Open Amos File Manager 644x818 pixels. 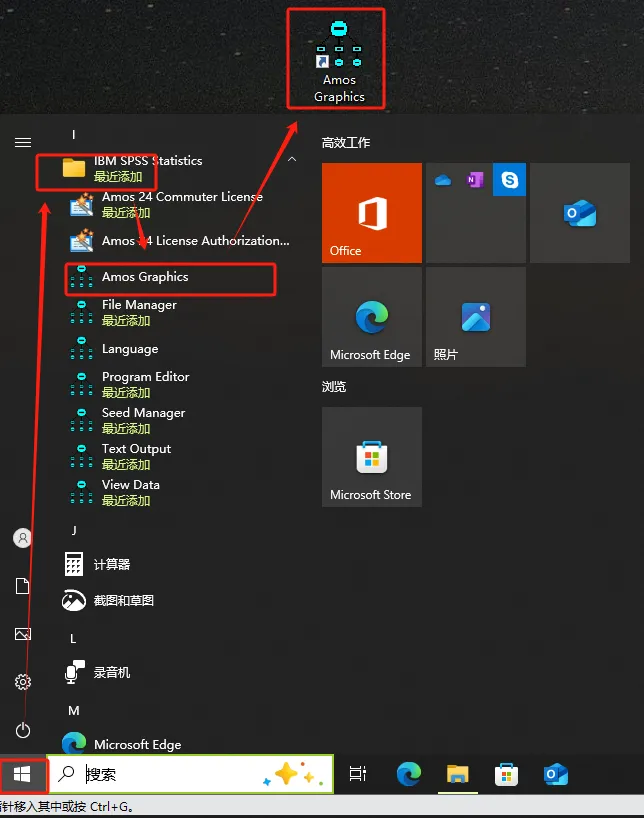(180, 312)
